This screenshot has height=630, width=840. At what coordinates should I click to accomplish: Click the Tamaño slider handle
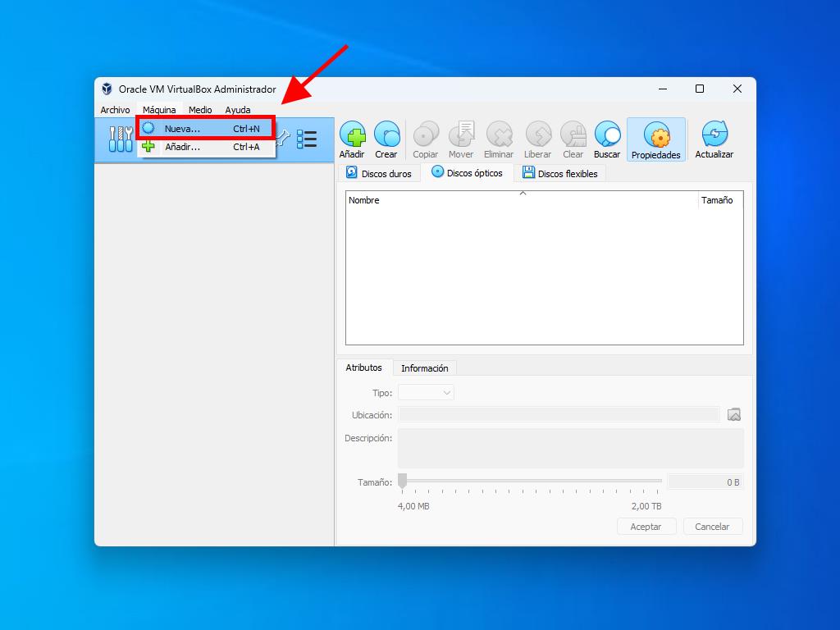402,481
